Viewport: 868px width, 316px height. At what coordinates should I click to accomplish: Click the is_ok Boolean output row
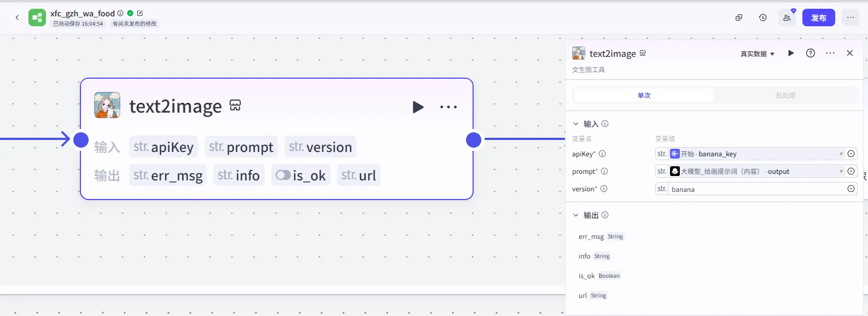click(599, 276)
